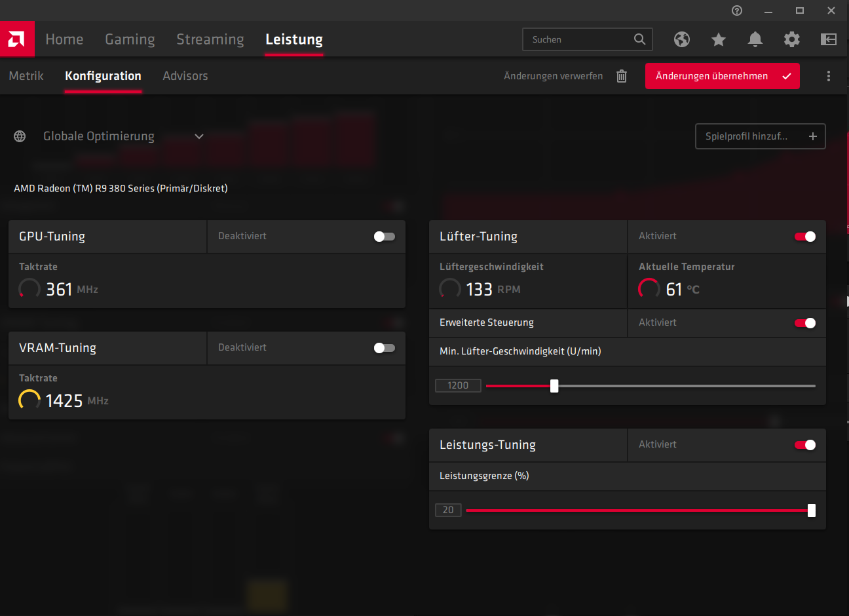Click the 1200 fan speed value box
This screenshot has height=616, width=849.
click(x=458, y=386)
